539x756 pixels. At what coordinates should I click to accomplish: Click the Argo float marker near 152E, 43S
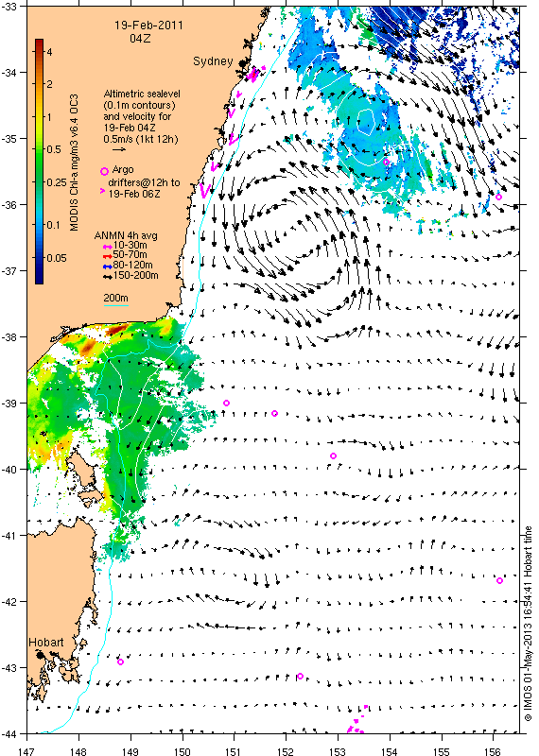[300, 676]
